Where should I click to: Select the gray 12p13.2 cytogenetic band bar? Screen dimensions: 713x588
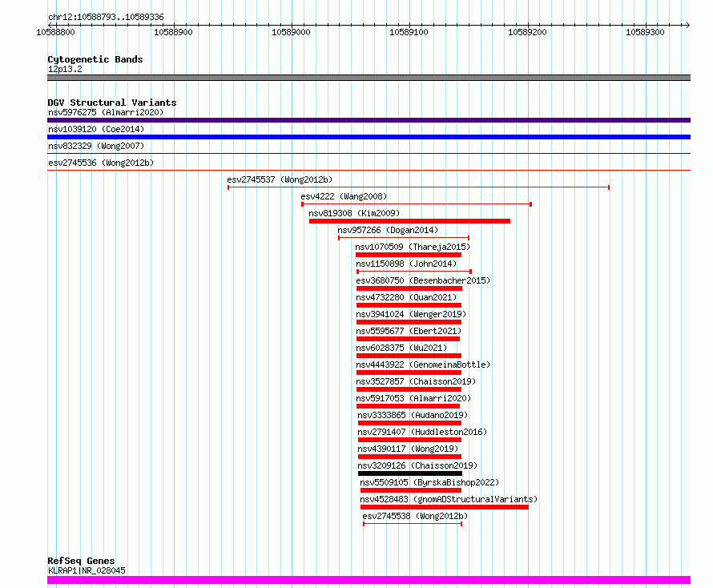click(369, 78)
